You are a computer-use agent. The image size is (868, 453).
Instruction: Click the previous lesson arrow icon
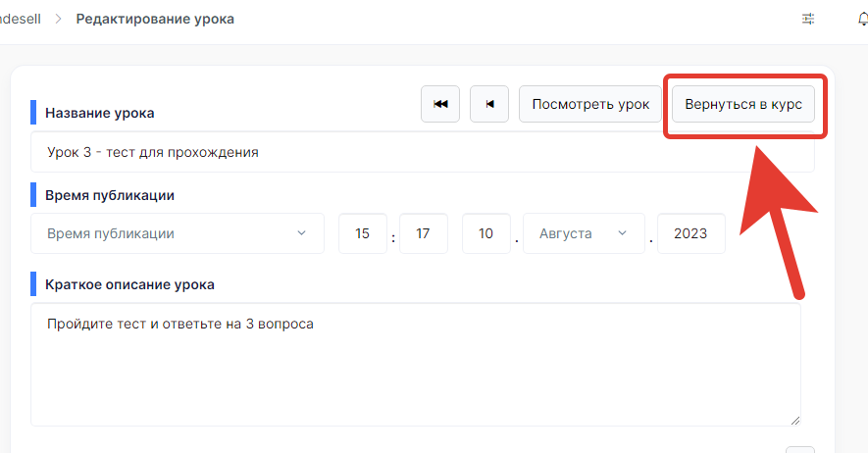489,104
